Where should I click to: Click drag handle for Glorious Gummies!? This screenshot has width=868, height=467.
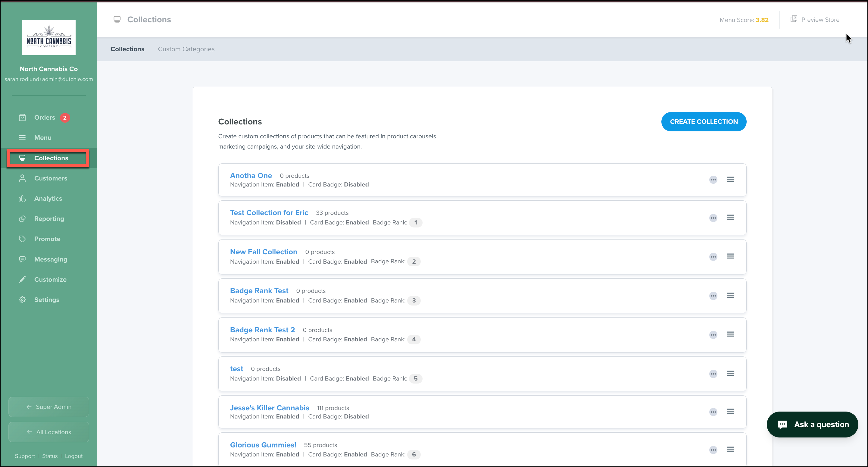click(x=731, y=450)
